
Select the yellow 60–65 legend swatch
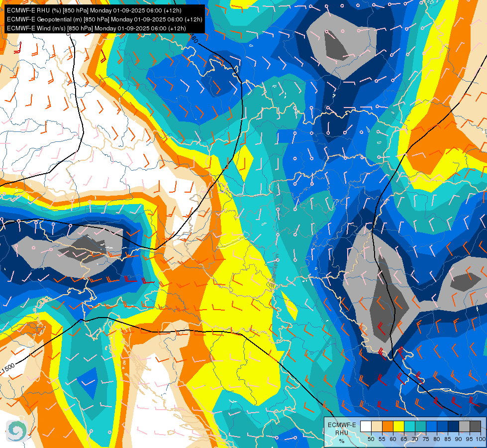pos(399,426)
